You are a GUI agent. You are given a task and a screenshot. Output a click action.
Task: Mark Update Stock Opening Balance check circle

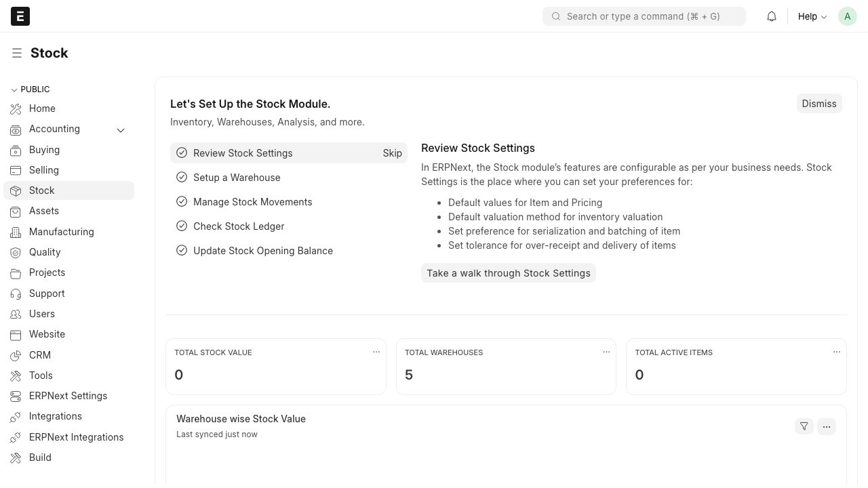[182, 250]
